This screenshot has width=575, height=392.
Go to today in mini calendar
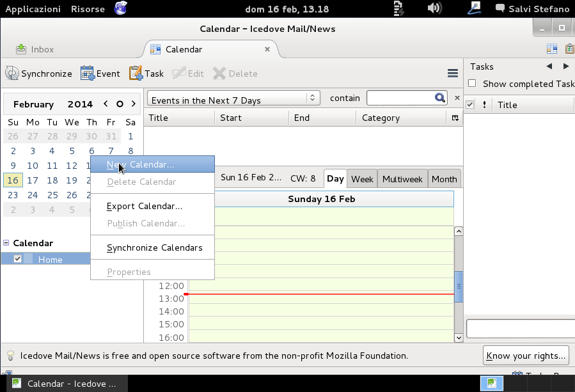[x=120, y=104]
